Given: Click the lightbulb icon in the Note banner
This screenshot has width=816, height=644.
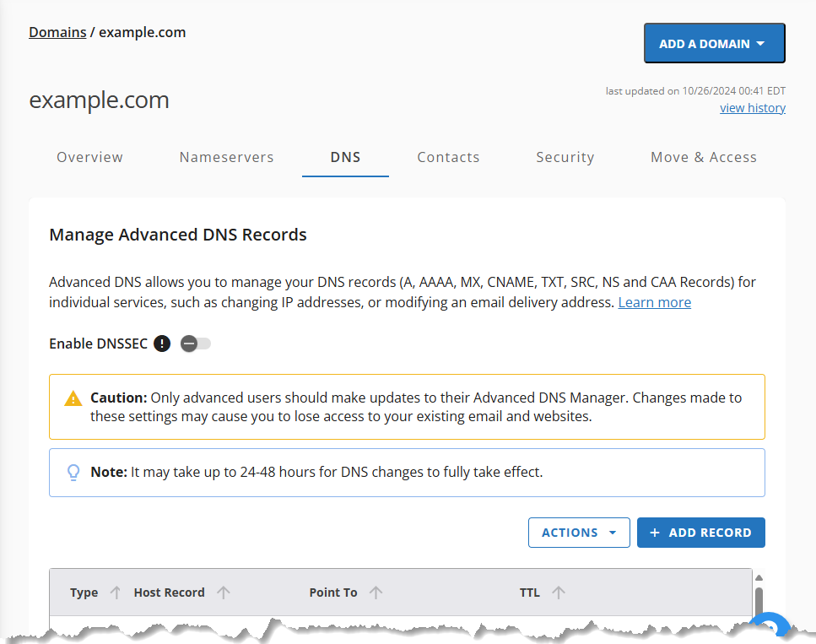Looking at the screenshot, I should 73,472.
